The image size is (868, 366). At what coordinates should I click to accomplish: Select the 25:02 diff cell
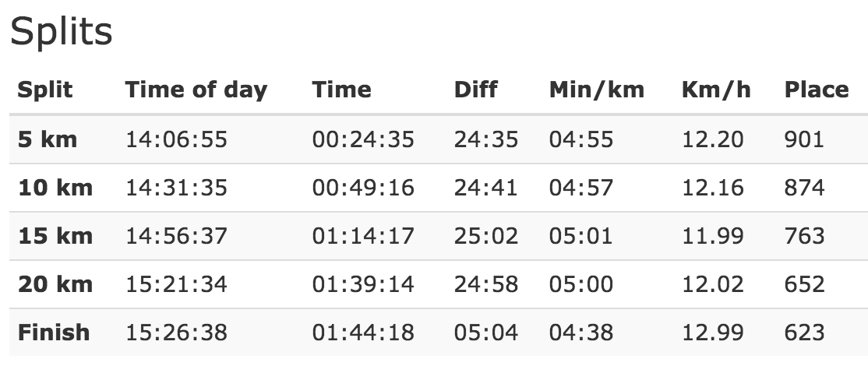[486, 236]
